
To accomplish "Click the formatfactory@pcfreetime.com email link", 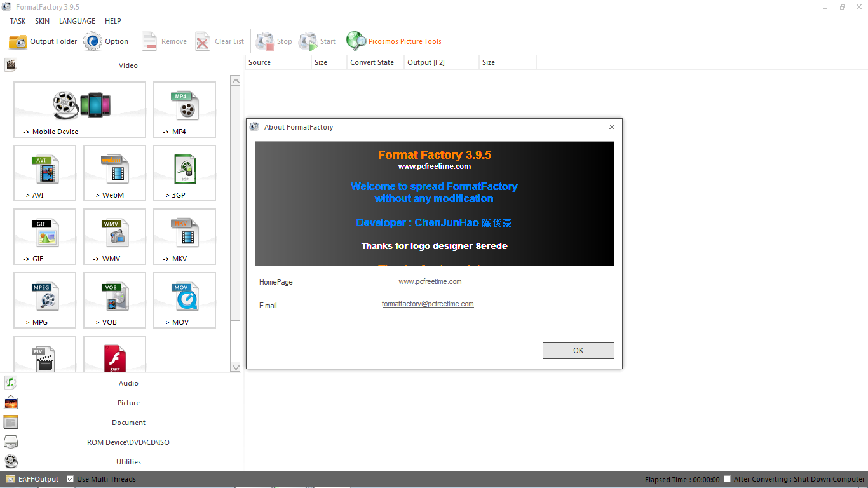I will [x=428, y=304].
